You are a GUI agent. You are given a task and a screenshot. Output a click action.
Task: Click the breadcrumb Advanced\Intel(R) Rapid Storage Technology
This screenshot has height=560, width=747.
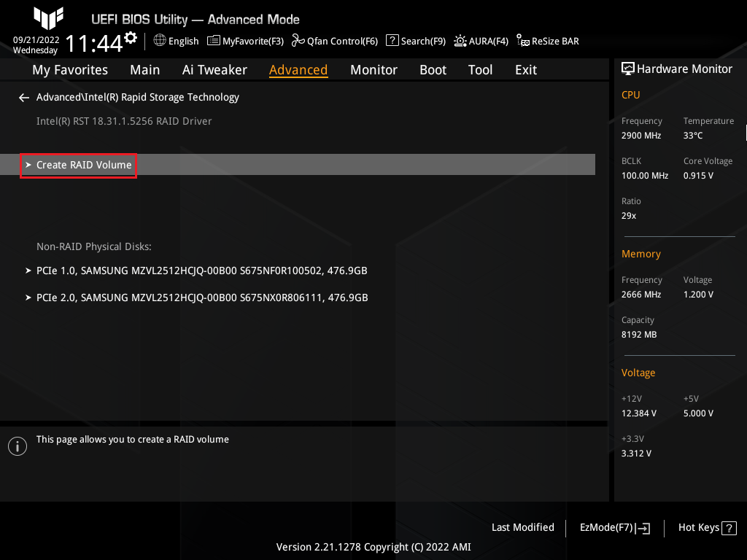[x=138, y=97]
